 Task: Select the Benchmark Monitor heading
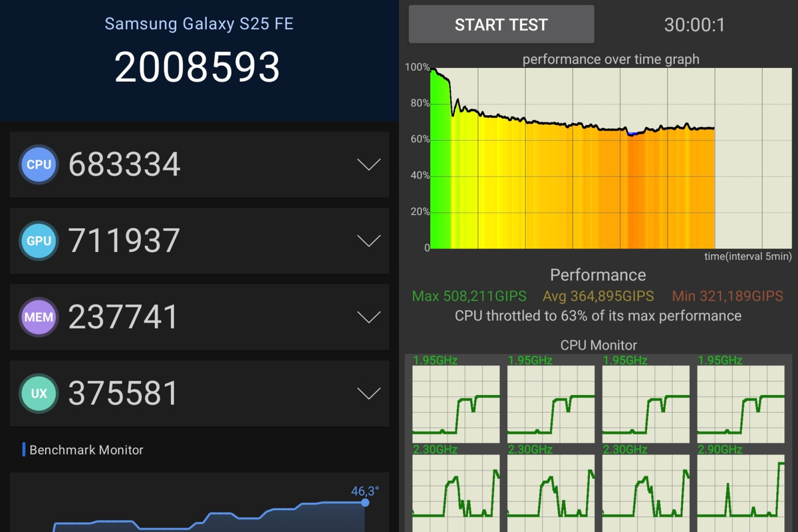click(86, 450)
